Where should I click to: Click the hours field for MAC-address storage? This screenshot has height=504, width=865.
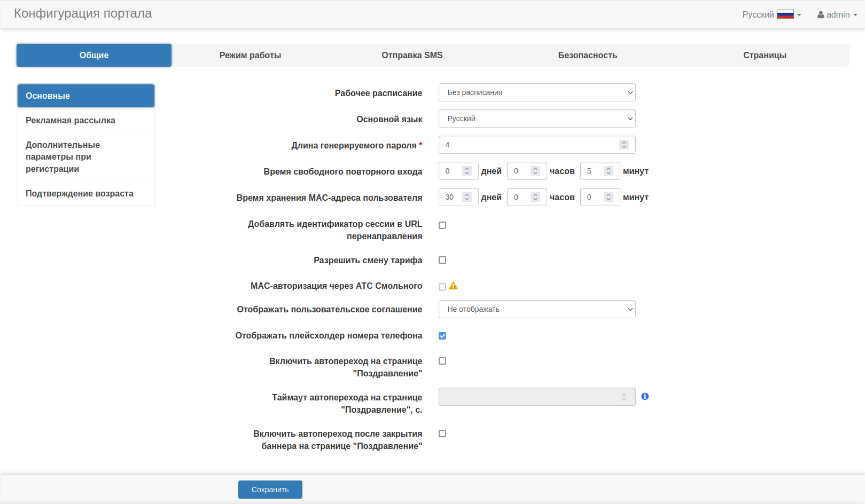click(519, 197)
